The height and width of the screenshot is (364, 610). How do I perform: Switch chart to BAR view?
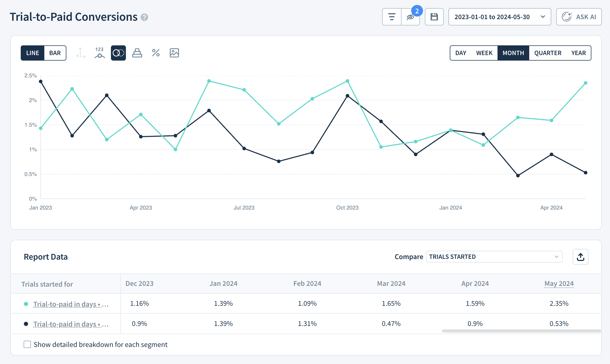tap(55, 53)
